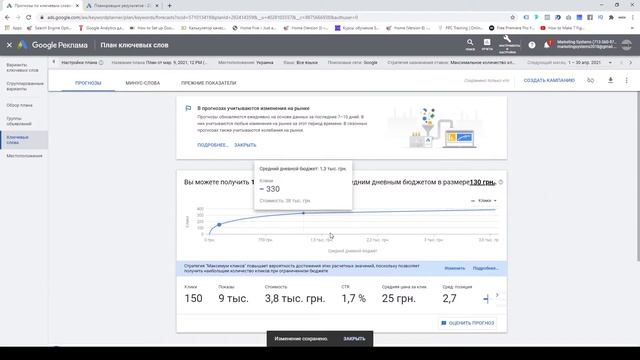
Task: Dismiss the saved snackbar with ЗАКРЫТЬ
Action: click(x=354, y=338)
